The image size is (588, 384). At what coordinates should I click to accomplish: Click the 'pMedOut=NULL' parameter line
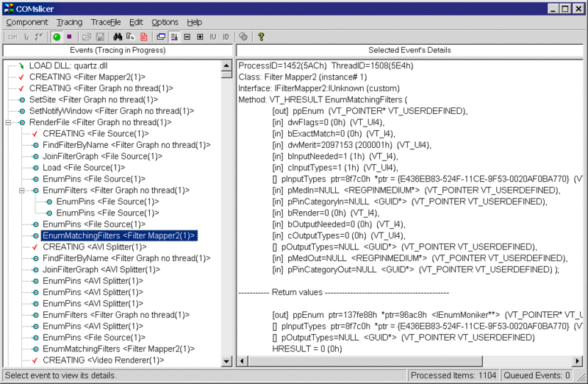pos(420,258)
